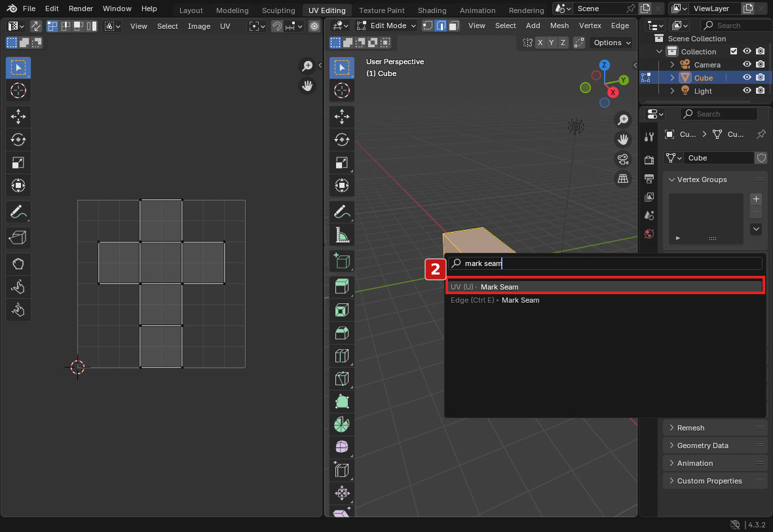Choose the UV Grab sculpt tool
The image size is (773, 532).
(18, 264)
